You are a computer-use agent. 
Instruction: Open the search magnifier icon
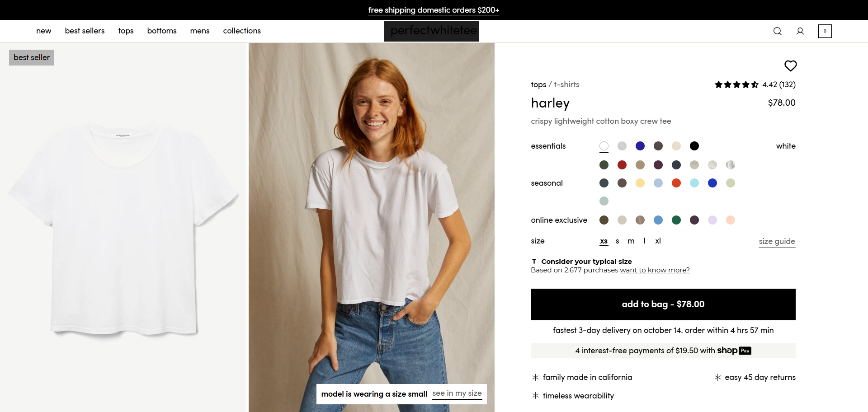(x=777, y=31)
